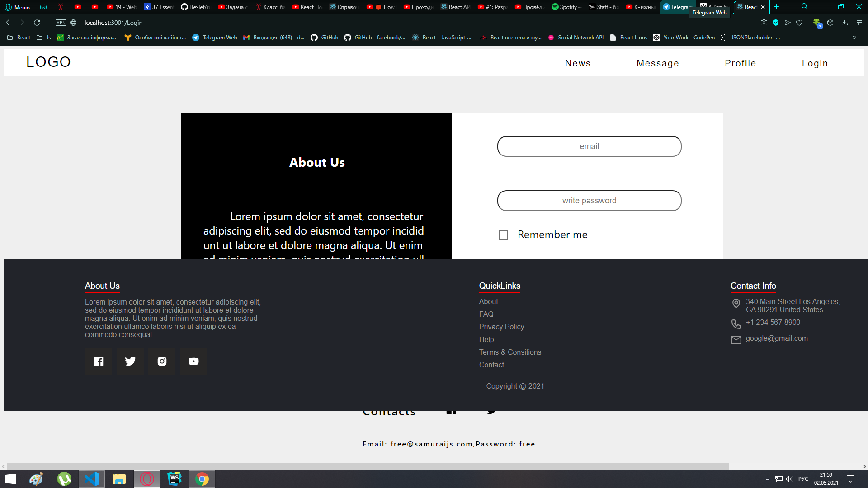This screenshot has width=868, height=488.
Task: Open Easy Setup sliders icon
Action: pyautogui.click(x=859, y=23)
